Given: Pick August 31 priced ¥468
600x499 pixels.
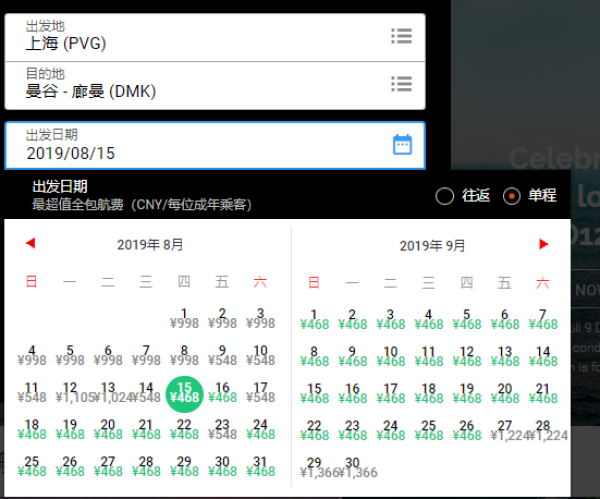Looking at the screenshot, I should 261,467.
